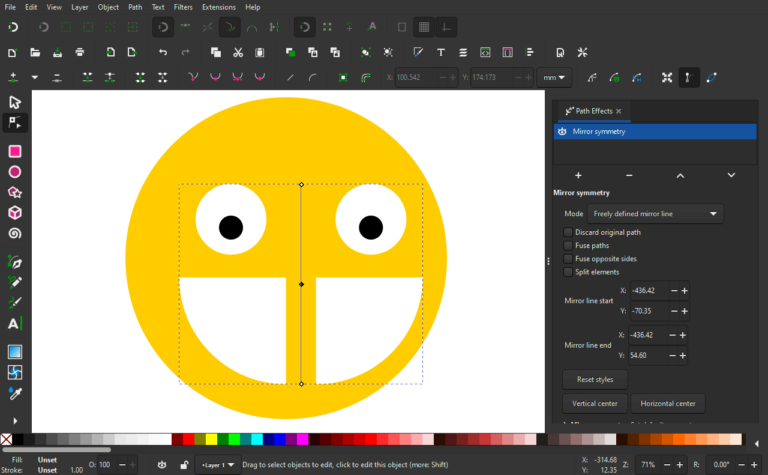This screenshot has width=768, height=475.
Task: Pick the Spiral tool
Action: (15, 233)
